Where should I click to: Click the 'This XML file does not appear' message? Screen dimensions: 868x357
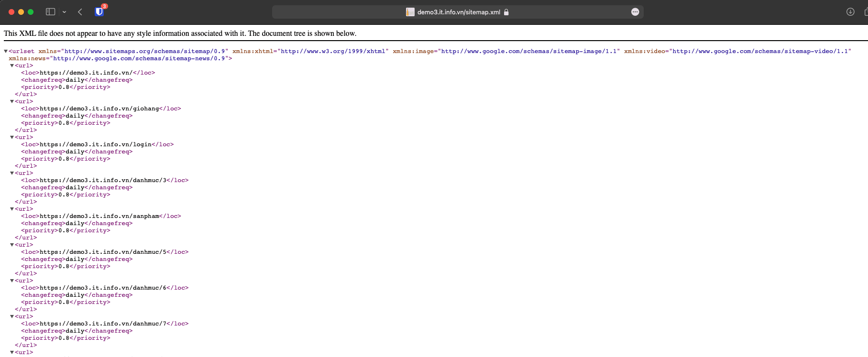pos(180,33)
